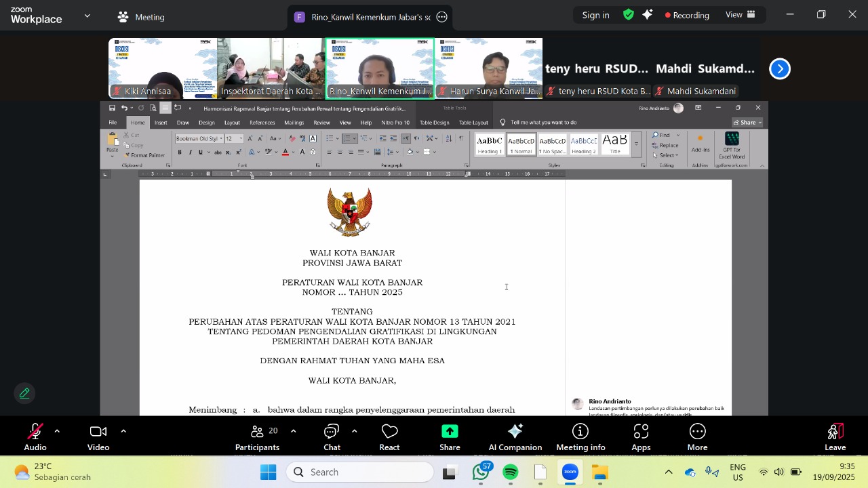Click the Sign in button
Image resolution: width=868 pixels, height=488 pixels.
click(595, 15)
